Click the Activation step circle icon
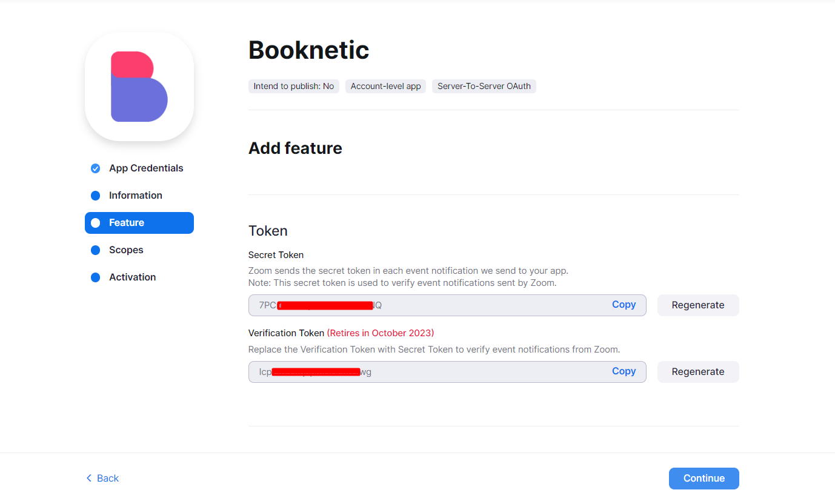 (x=95, y=277)
